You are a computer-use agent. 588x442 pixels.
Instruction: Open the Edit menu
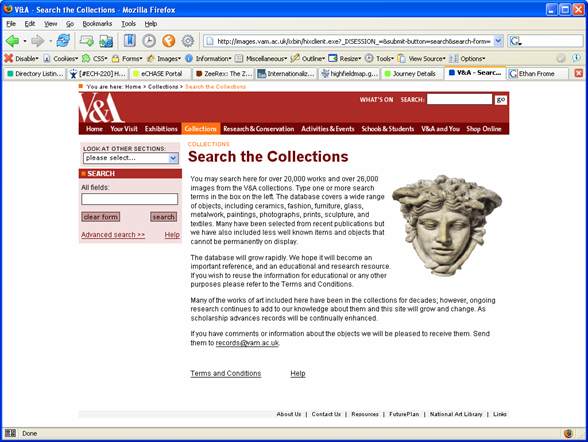(30, 24)
